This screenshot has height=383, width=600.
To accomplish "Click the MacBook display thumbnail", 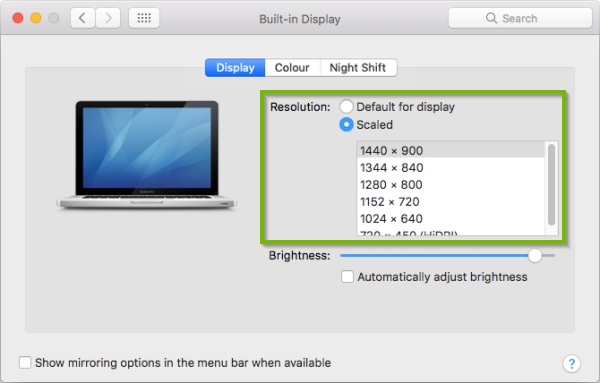I will (147, 155).
